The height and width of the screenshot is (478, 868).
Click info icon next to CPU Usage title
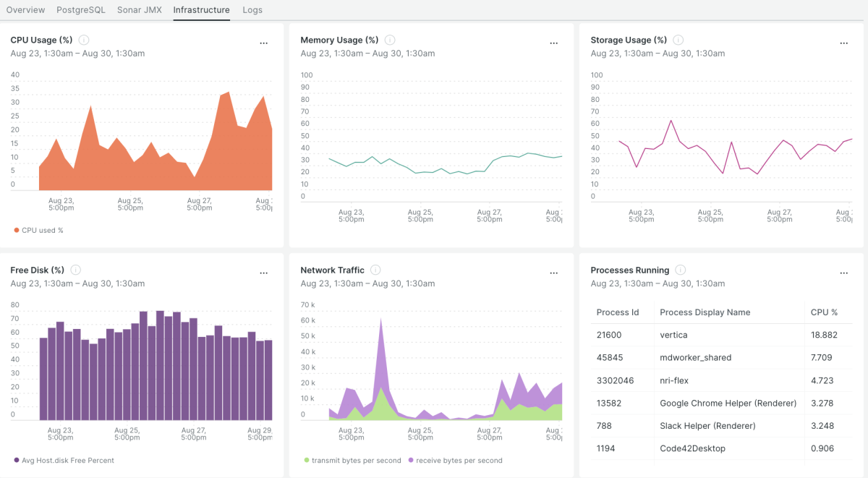(x=84, y=40)
